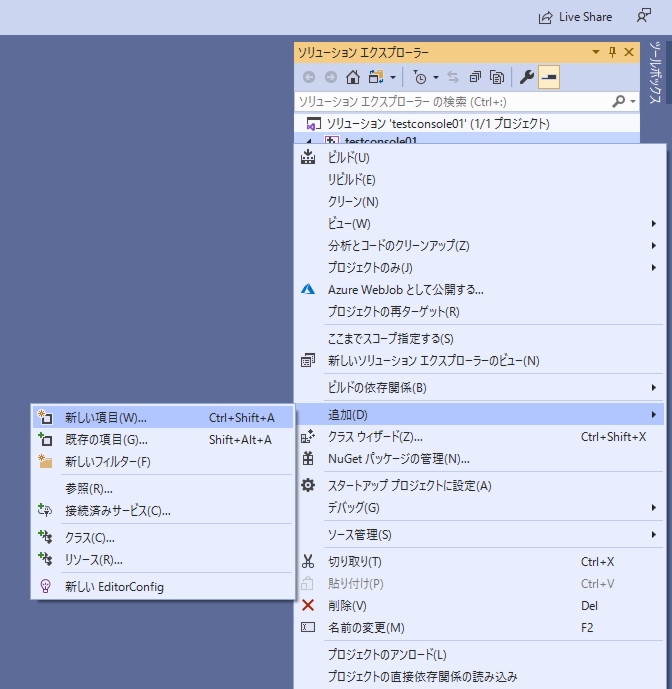The width and height of the screenshot is (672, 689).
Task: Click the folder icon for 新しいフィルター(F)
Action: (x=45, y=461)
